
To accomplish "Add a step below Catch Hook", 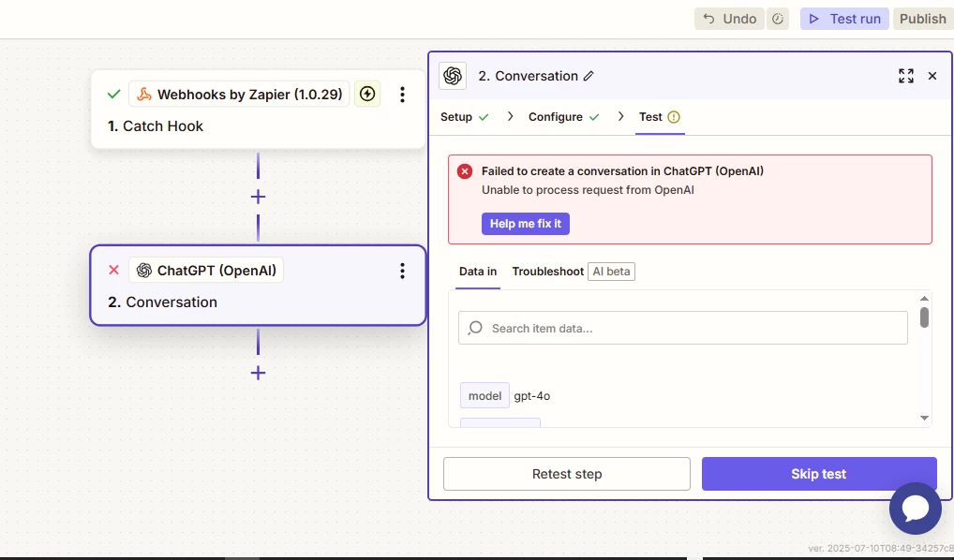I will (258, 197).
